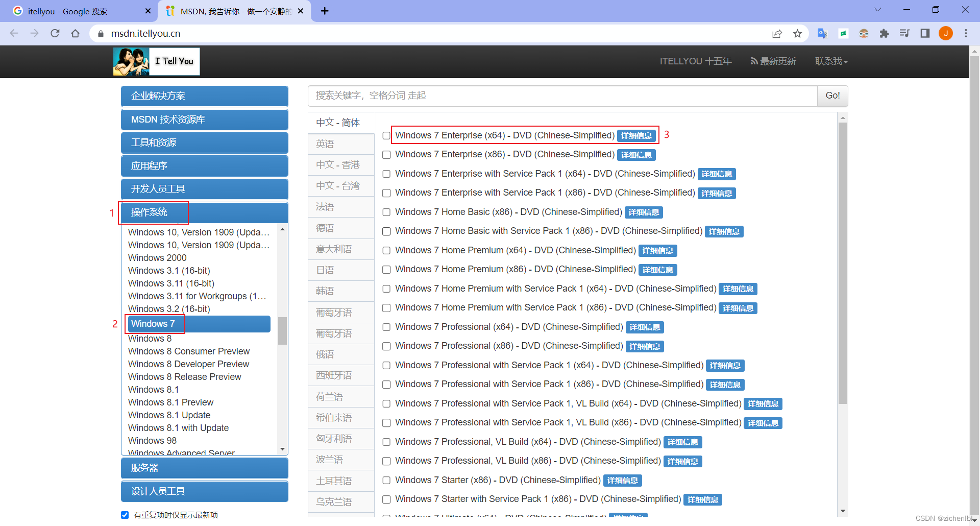Open the share this page icon
Image resolution: width=980 pixels, height=526 pixels.
777,33
